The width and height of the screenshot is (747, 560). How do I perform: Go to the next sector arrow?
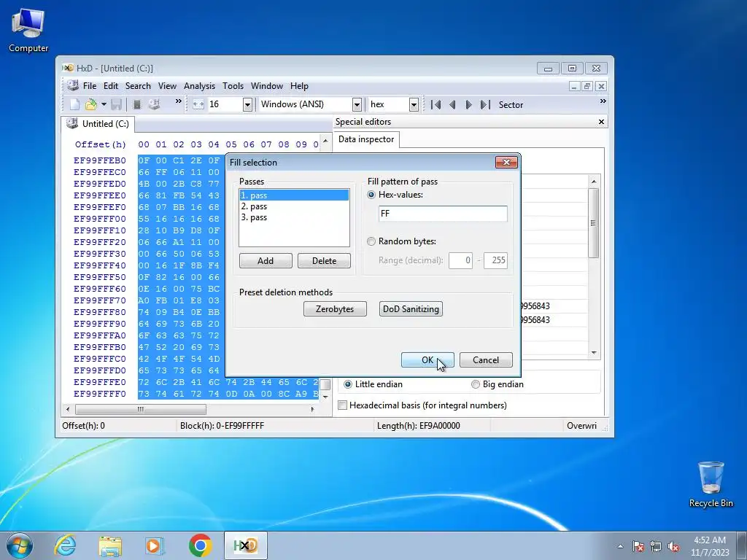(x=468, y=104)
